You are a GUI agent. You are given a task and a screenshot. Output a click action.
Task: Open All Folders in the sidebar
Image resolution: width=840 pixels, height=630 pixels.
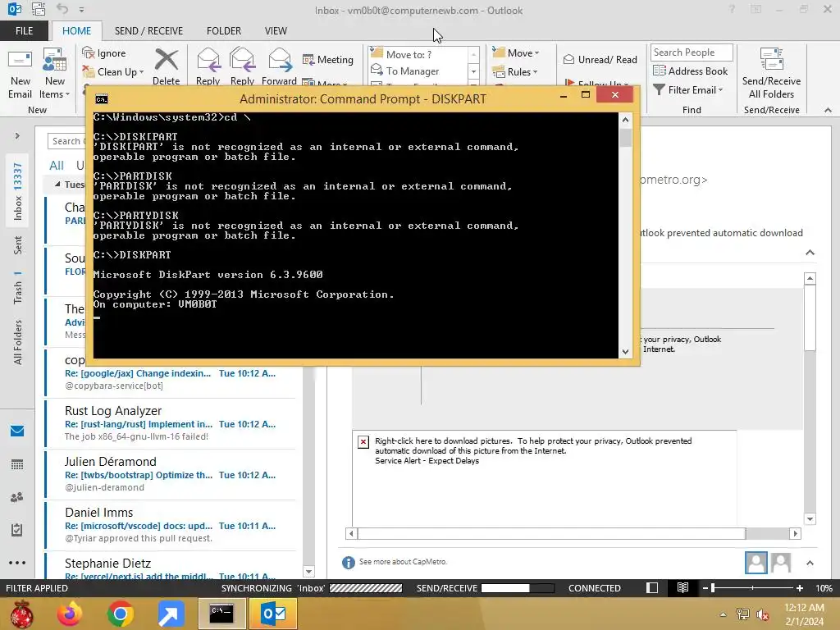pos(18,342)
